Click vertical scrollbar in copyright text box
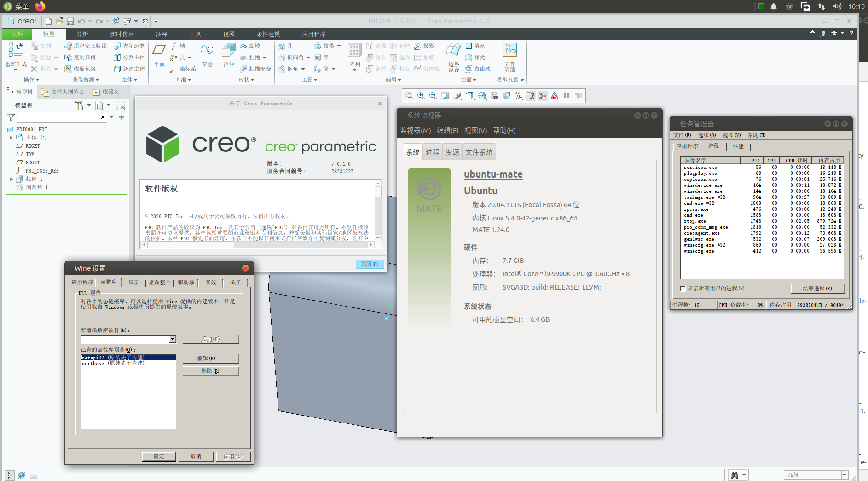This screenshot has width=868, height=481. (378, 210)
